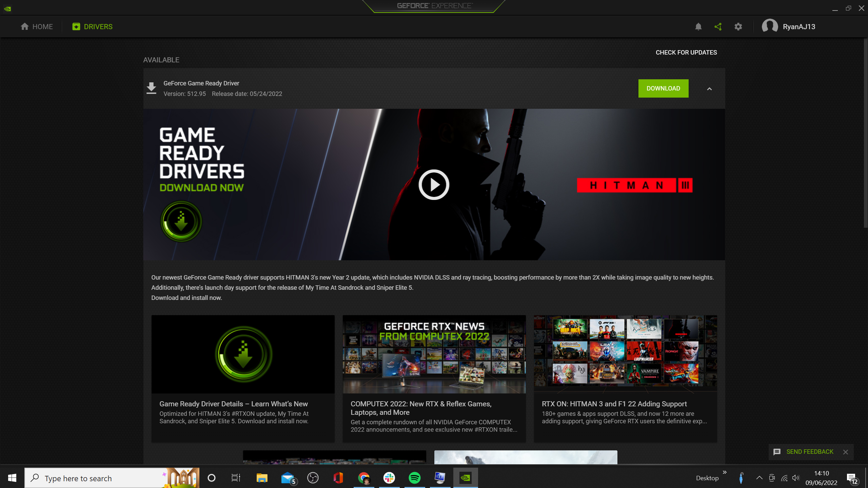
Task: Click CHECK FOR UPDATES
Action: (686, 53)
